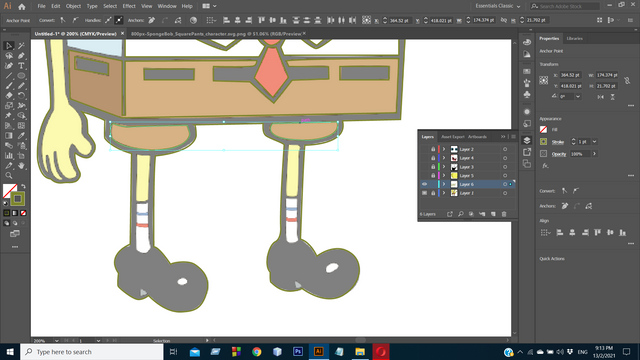Viewport: 640px width, 360px height.
Task: Expand Layer 4 contents arrow
Action: 444,158
